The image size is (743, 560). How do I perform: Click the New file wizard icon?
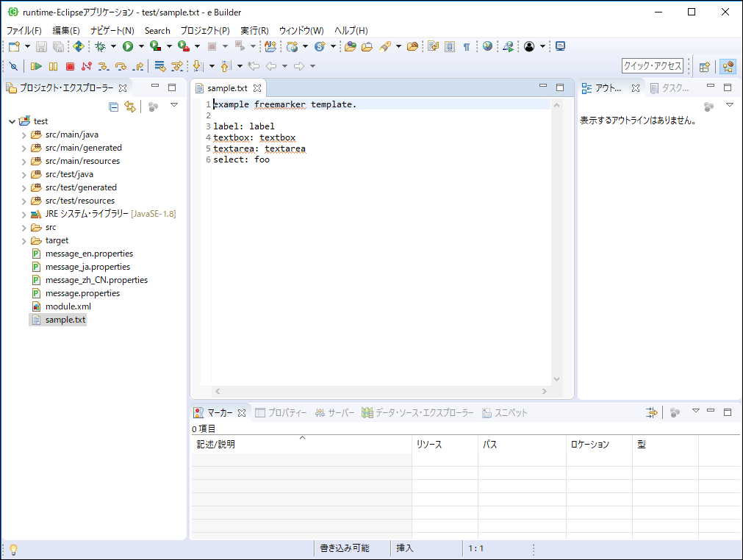(14, 46)
